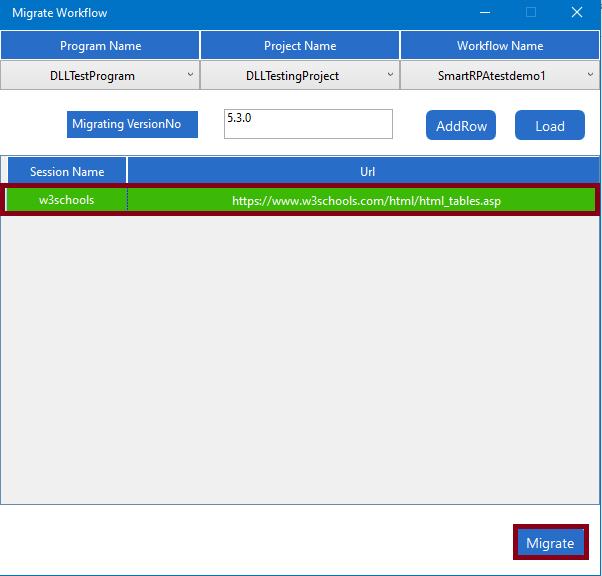Click the Migrate button
The image size is (602, 576).
pyautogui.click(x=550, y=543)
